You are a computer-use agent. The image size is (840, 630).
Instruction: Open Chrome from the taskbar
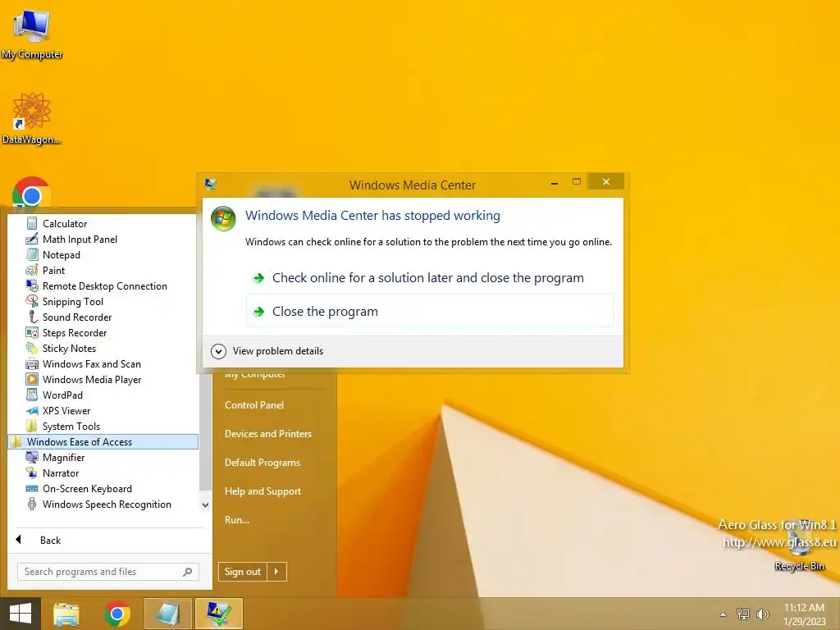coord(117,614)
